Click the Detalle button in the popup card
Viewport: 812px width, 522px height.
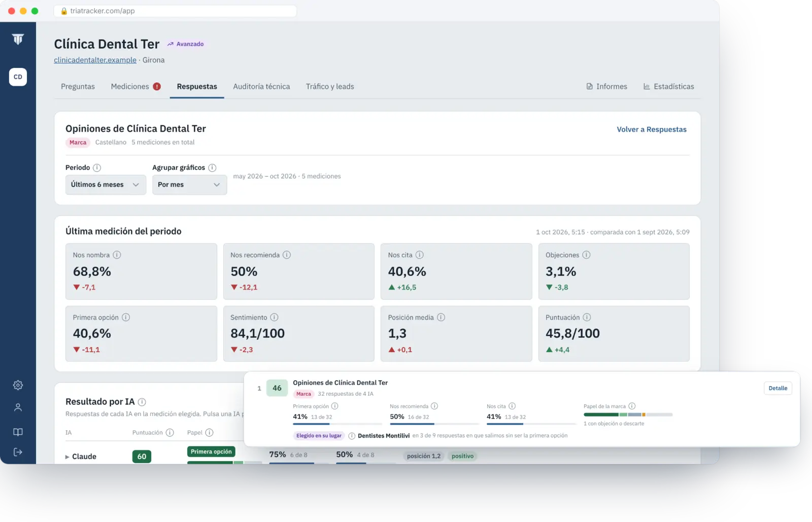777,388
